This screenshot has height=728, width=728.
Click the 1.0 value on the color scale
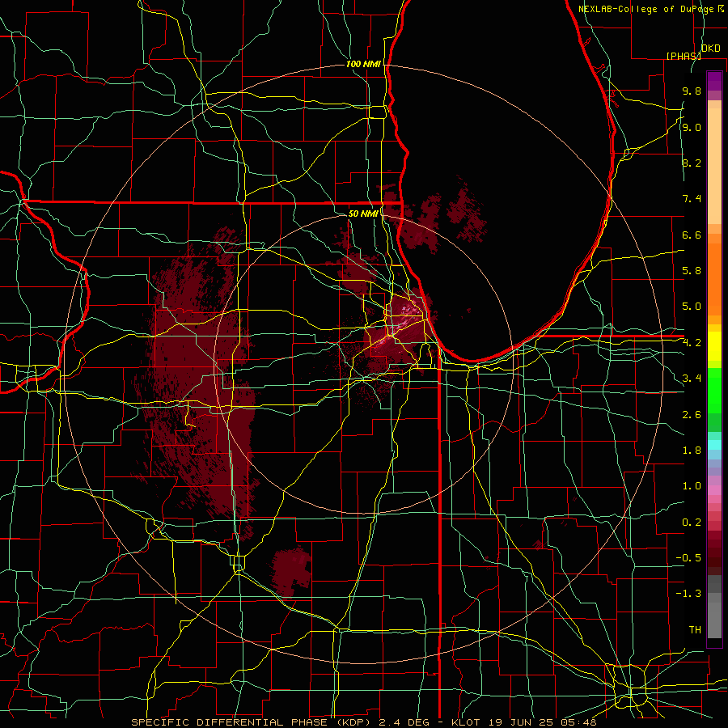click(x=692, y=486)
